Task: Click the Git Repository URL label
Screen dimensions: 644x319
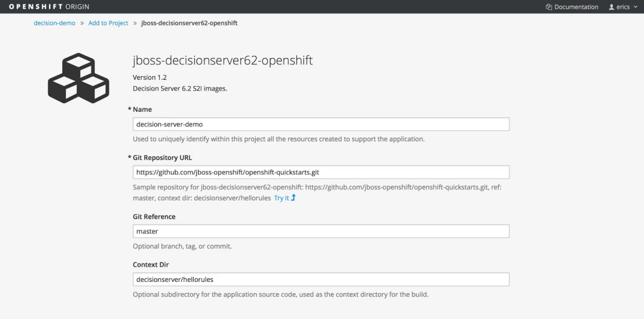Action: pyautogui.click(x=162, y=157)
